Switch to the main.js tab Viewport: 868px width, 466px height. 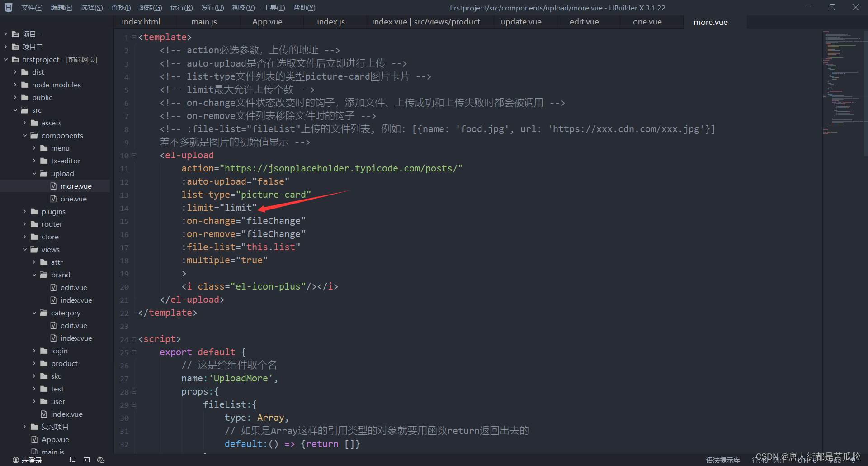tap(204, 22)
